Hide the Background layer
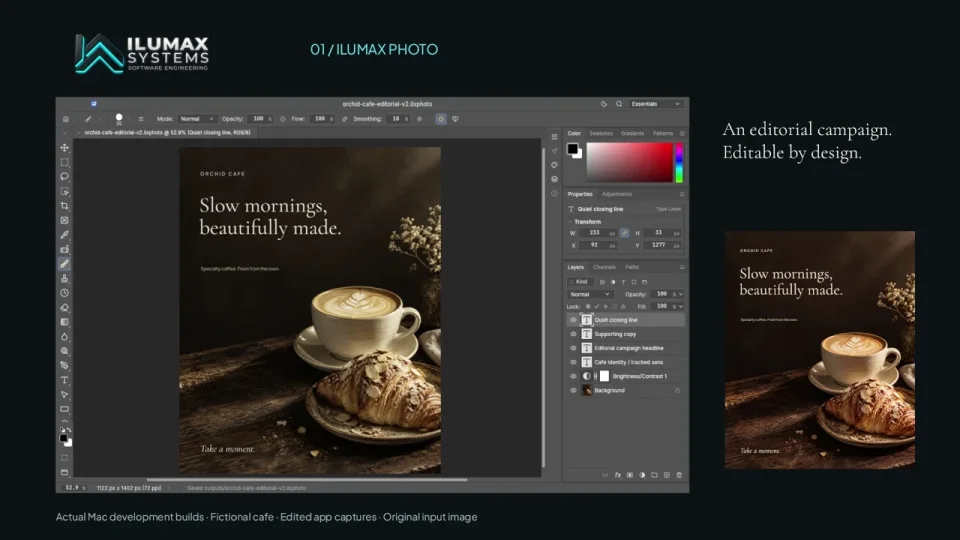Image resolution: width=960 pixels, height=540 pixels. coord(573,390)
